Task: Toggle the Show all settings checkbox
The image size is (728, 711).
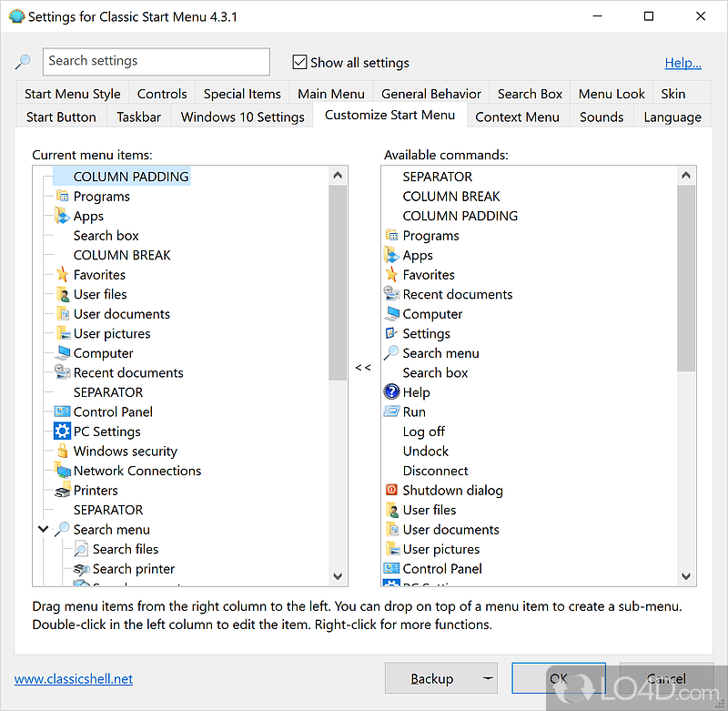Action: pos(299,62)
